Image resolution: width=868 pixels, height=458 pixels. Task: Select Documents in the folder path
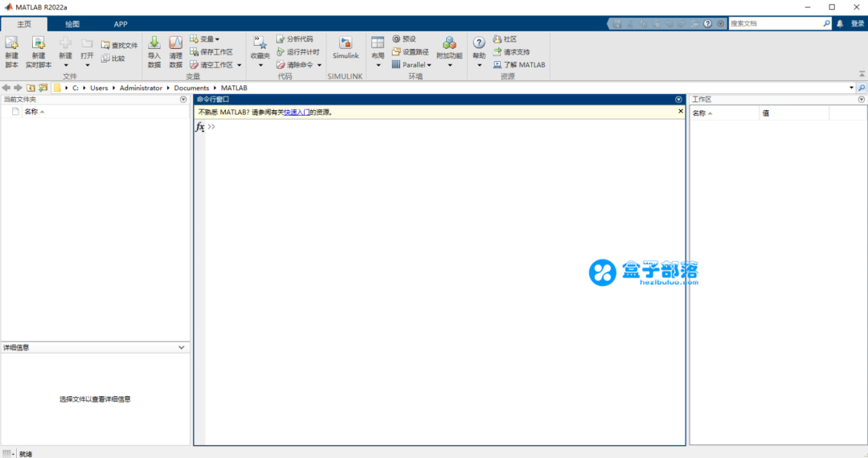click(191, 88)
